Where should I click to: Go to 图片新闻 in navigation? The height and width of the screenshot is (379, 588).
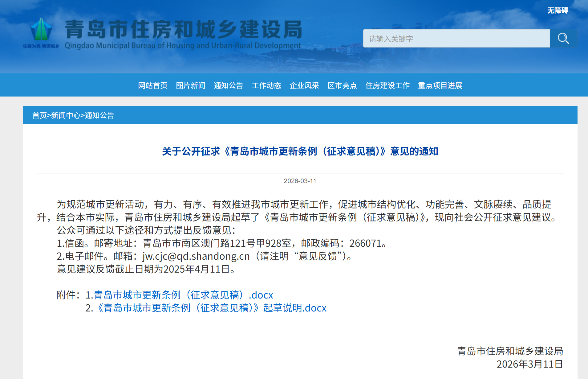190,85
